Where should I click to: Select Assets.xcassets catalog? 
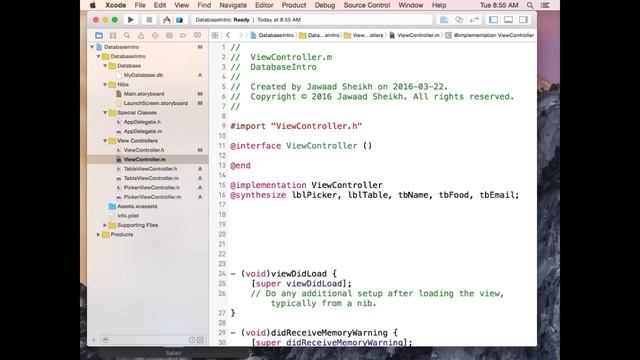point(137,207)
